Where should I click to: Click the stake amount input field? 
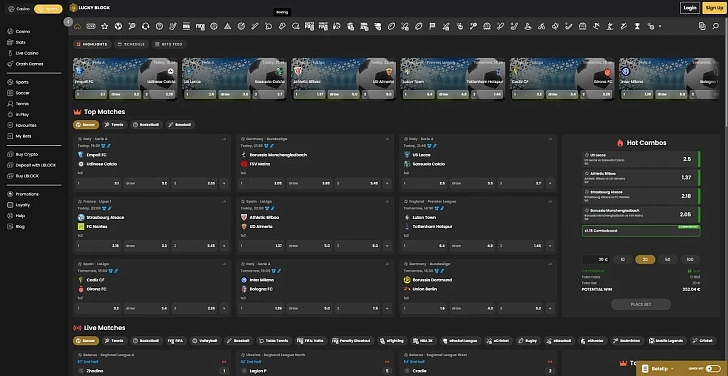click(596, 259)
